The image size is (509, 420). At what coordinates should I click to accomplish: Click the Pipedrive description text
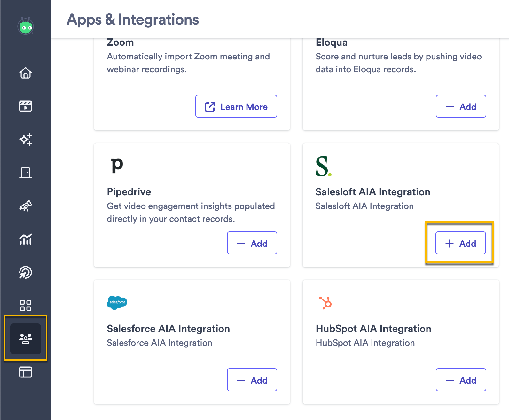tap(191, 212)
